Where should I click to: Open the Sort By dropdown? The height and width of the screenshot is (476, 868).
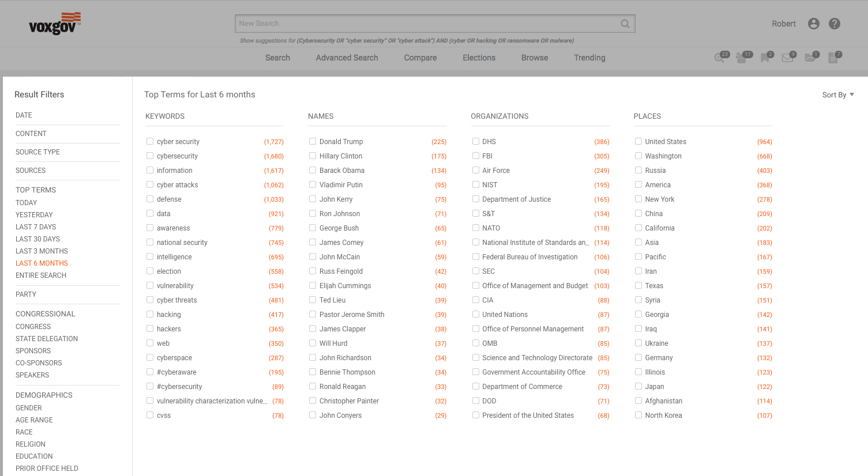pos(837,95)
